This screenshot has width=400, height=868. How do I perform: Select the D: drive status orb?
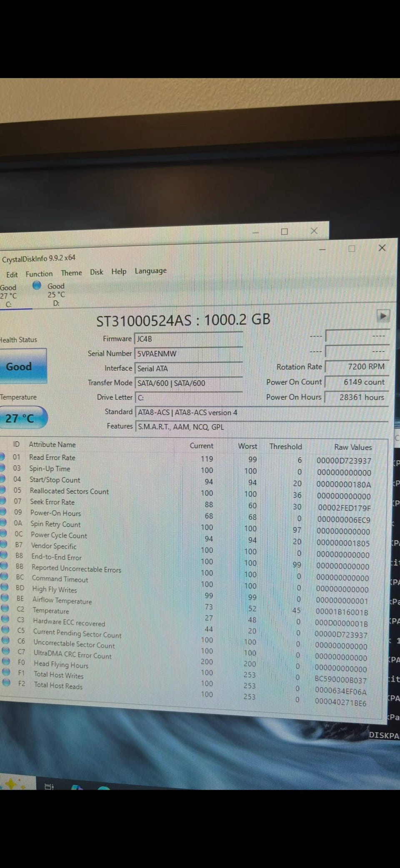(x=37, y=286)
